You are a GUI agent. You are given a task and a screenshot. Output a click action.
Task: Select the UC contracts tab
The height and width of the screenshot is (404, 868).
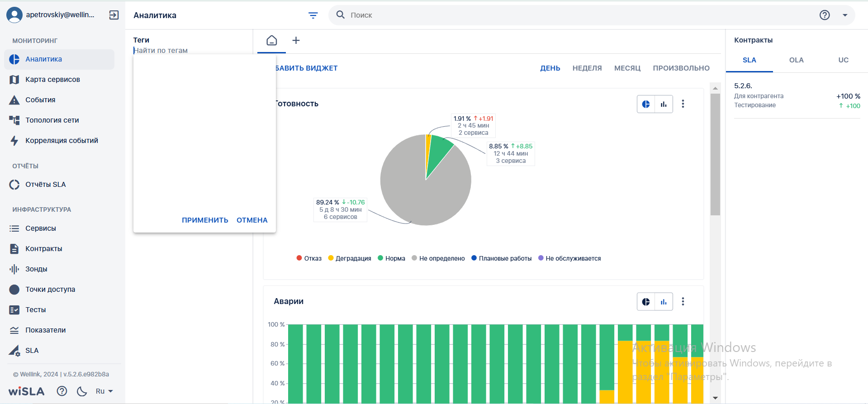click(844, 60)
